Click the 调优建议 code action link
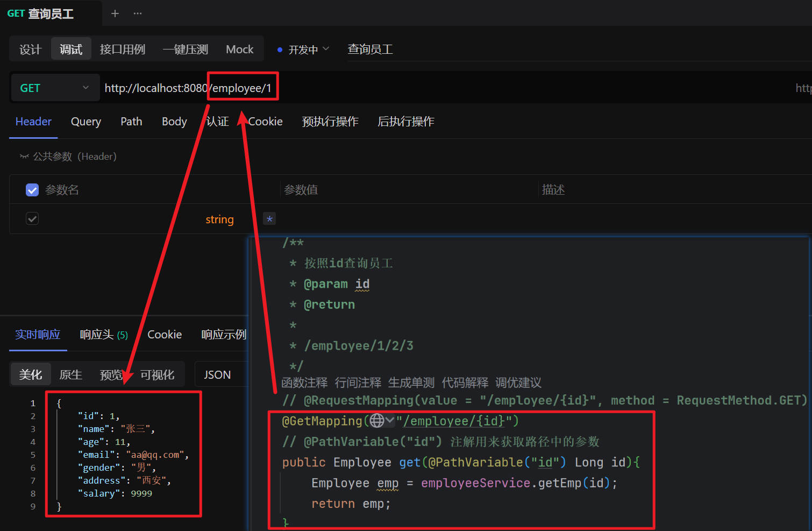812x531 pixels. click(x=518, y=383)
